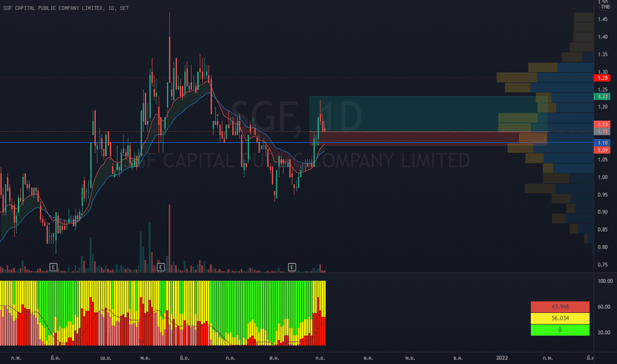Image resolution: width=617 pixels, height=364 pixels.
Task: Click the 0.90 price axis value
Action: pos(602,212)
